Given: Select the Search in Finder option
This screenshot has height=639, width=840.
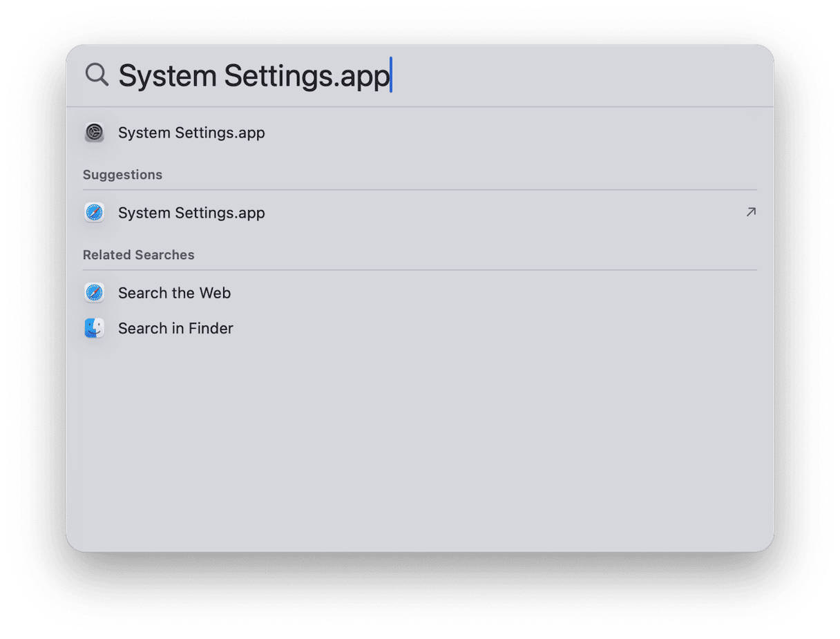Looking at the screenshot, I should pos(175,328).
